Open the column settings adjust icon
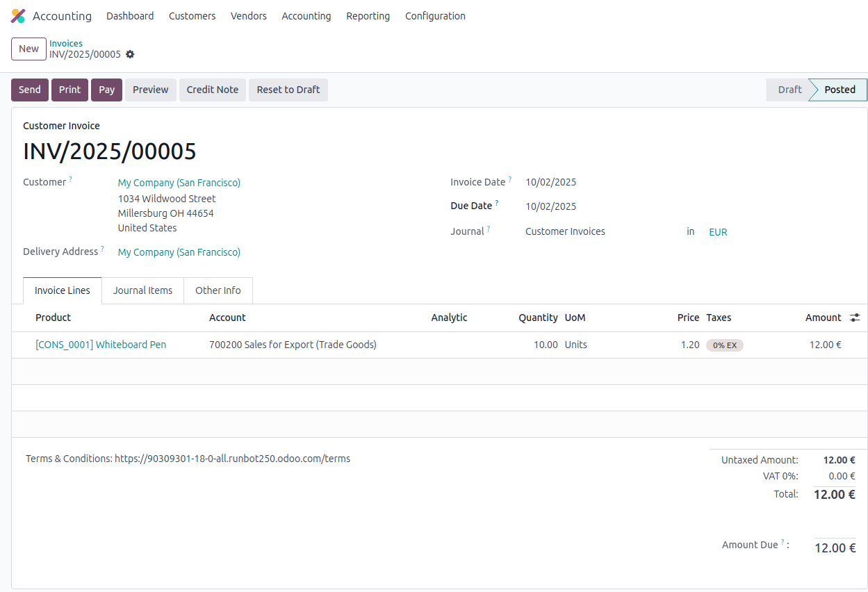The width and height of the screenshot is (868, 592). pyautogui.click(x=855, y=318)
